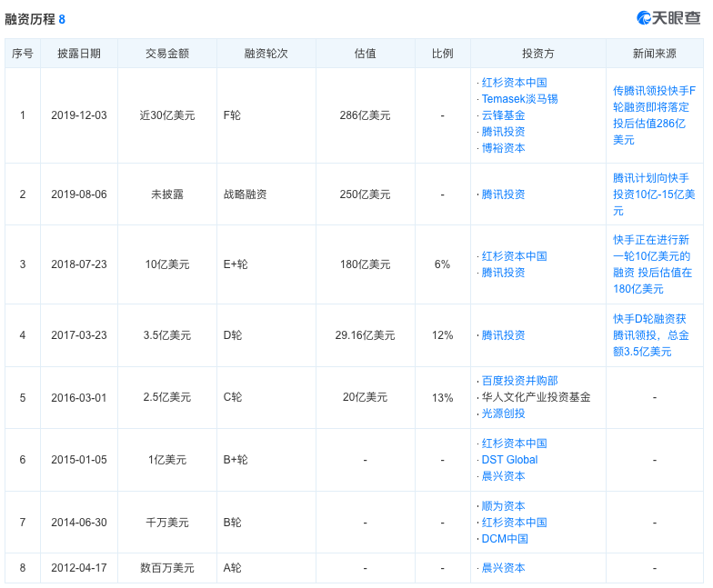Click the 天眼查 logo
713x588 pixels.
coord(668,18)
